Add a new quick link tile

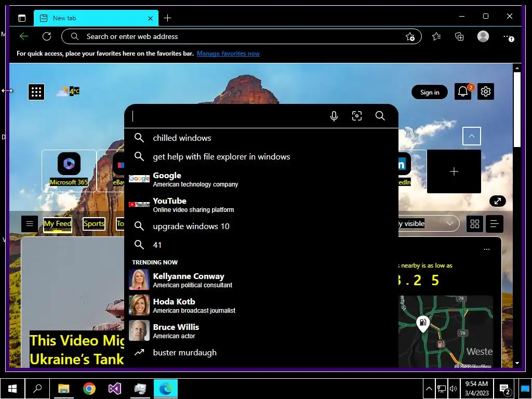454,171
